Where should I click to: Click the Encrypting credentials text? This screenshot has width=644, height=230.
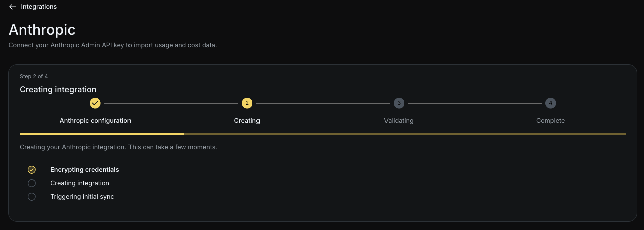(x=85, y=170)
